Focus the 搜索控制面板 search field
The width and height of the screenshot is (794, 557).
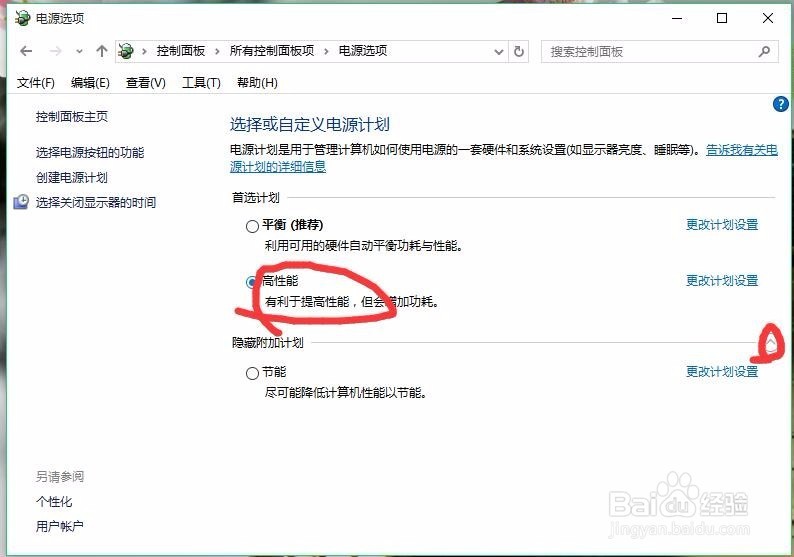(659, 52)
